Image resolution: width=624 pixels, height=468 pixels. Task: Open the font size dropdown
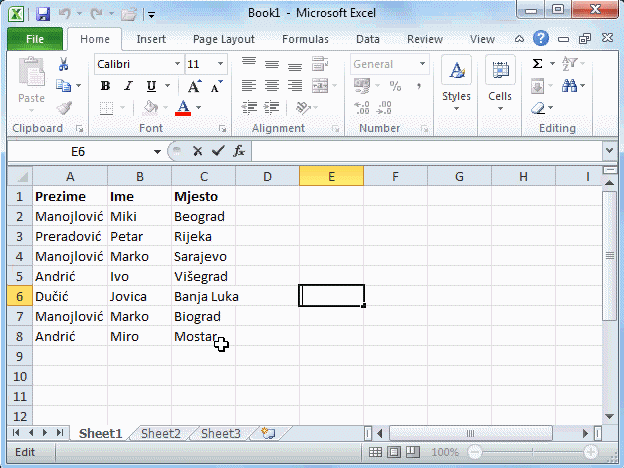pyautogui.click(x=220, y=64)
